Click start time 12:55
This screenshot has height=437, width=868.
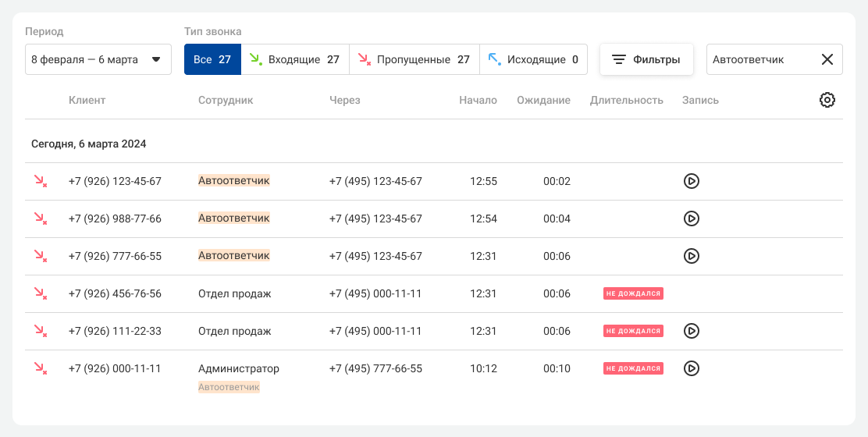tap(483, 181)
